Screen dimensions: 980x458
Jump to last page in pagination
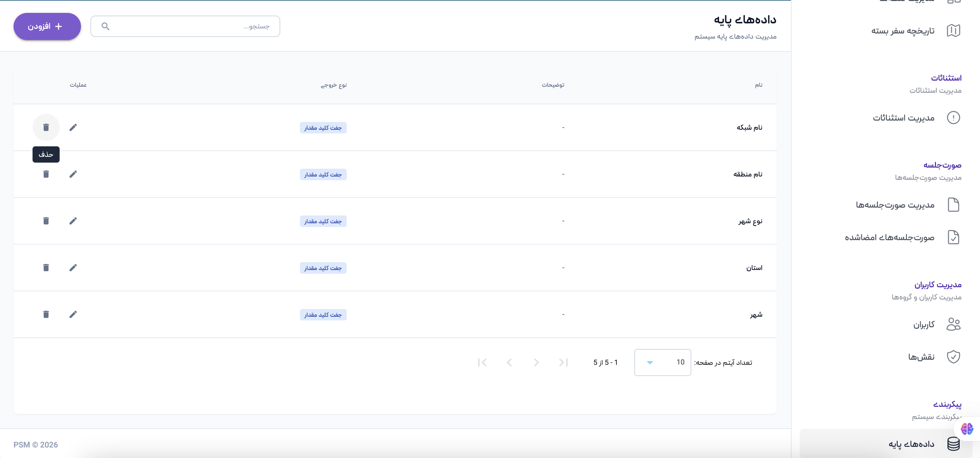pos(482,362)
